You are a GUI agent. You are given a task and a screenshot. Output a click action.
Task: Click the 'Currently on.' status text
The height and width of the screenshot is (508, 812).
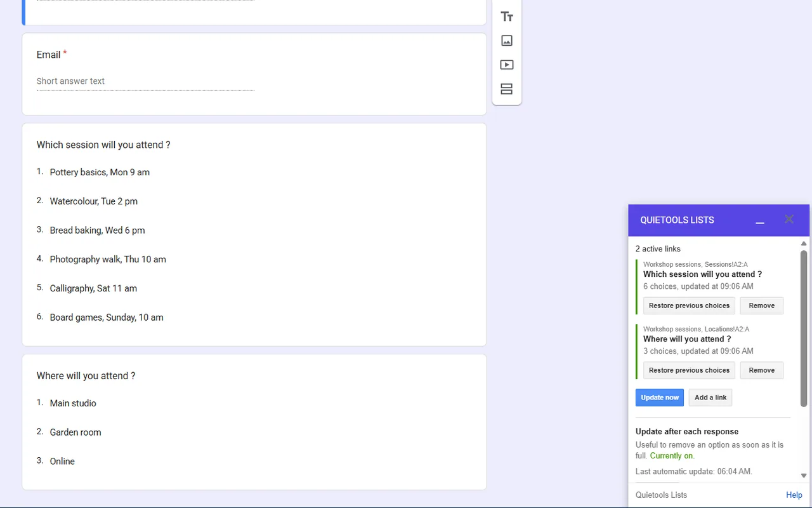click(x=672, y=456)
